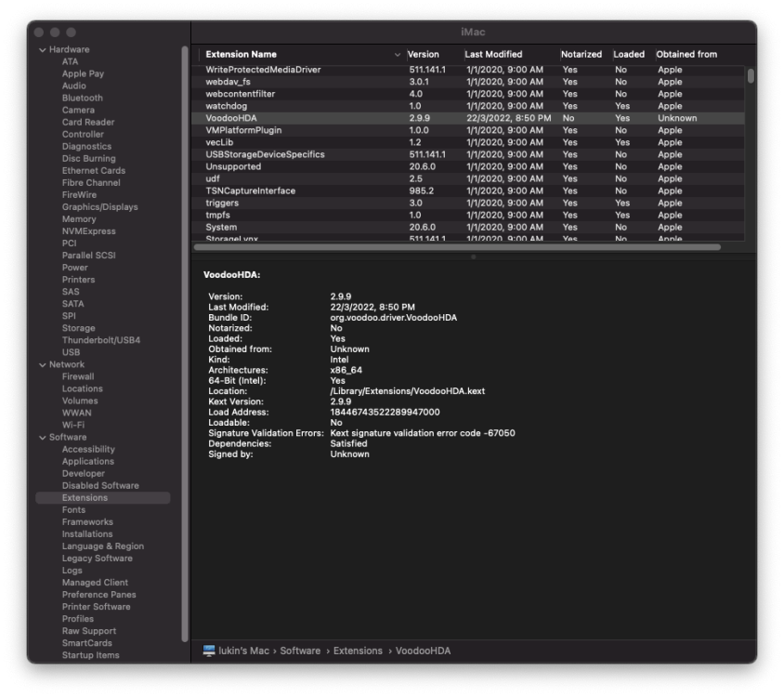
Task: Click Software in the path bar
Action: 300,651
